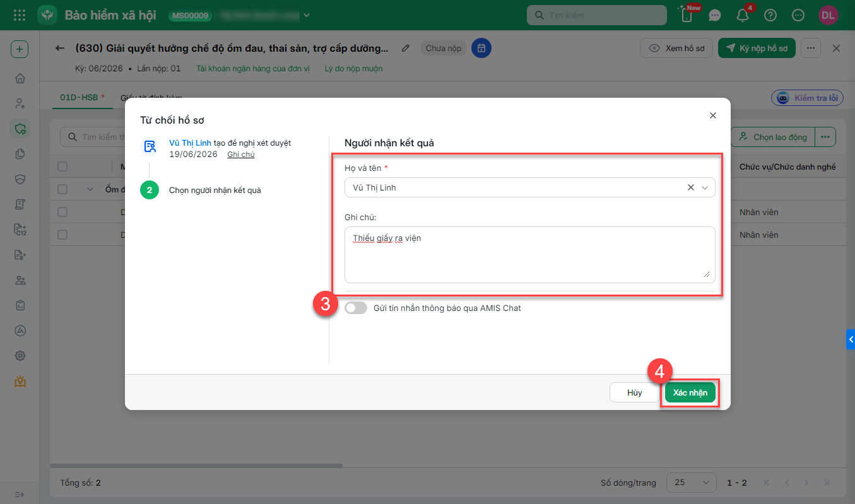The height and width of the screenshot is (504, 855).
Task: Click Hủy button
Action: pyautogui.click(x=635, y=392)
